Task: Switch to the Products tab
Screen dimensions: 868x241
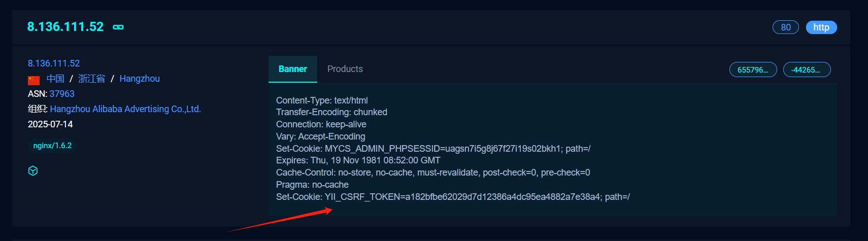Action: 345,69
